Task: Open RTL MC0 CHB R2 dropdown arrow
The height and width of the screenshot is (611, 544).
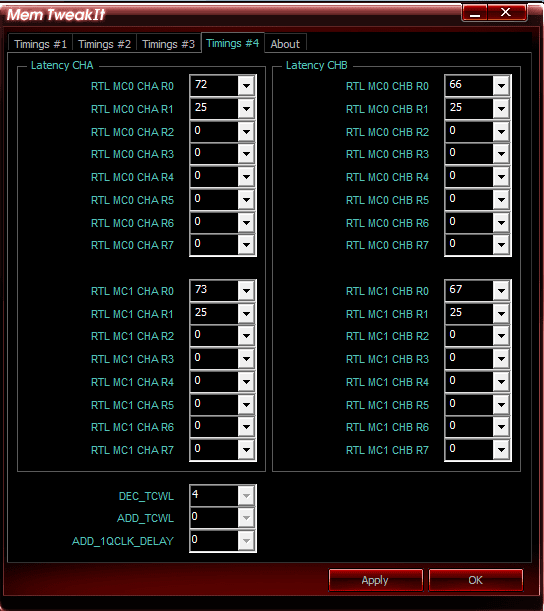Action: coord(501,132)
